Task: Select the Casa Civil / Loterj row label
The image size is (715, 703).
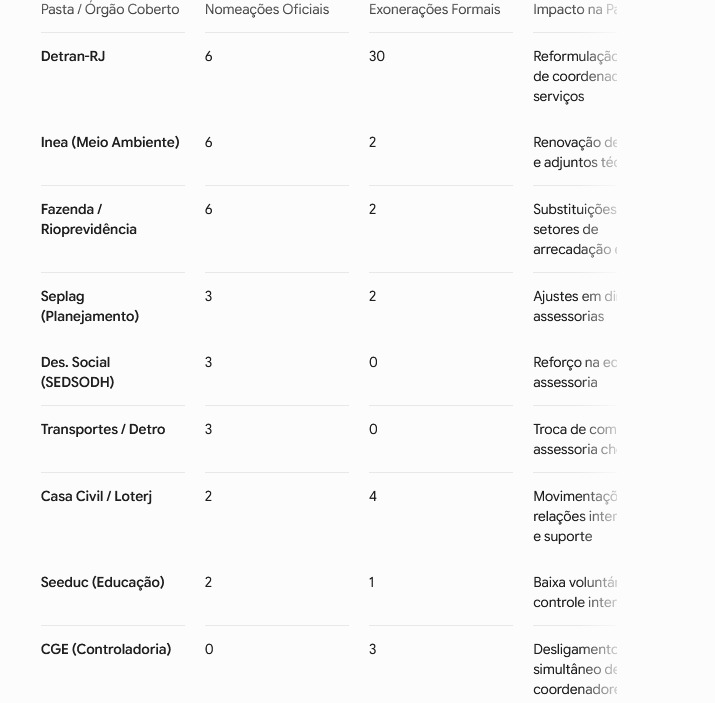Action: [96, 496]
